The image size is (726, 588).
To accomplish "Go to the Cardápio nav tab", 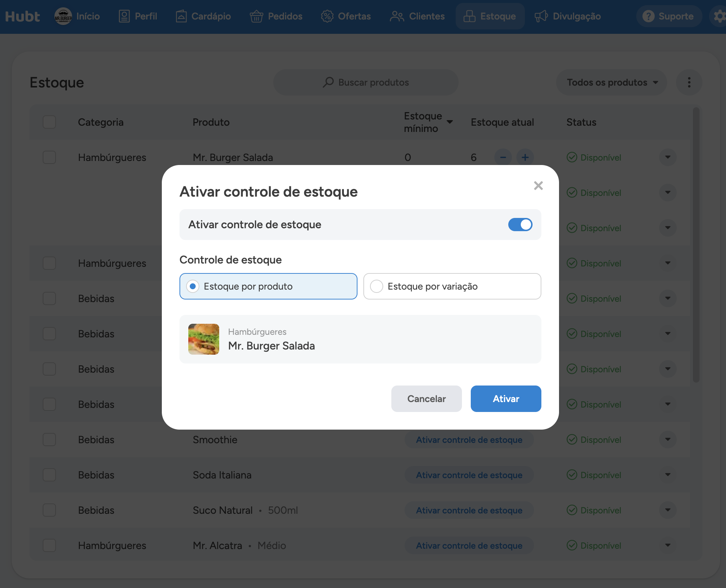I will click(203, 17).
